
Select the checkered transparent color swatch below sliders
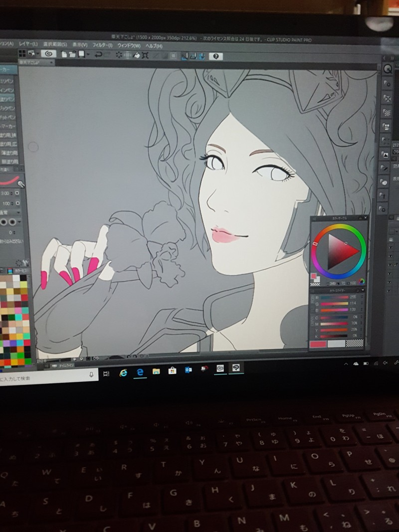pyautogui.click(x=354, y=343)
